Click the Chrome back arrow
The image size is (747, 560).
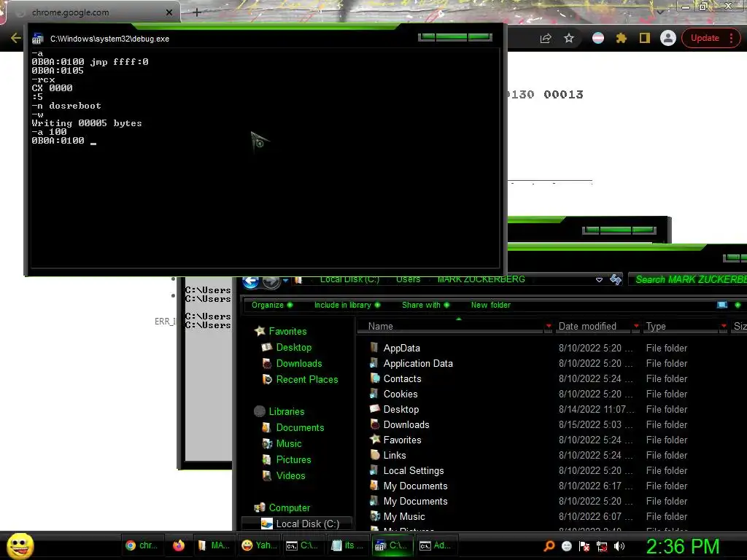15,38
